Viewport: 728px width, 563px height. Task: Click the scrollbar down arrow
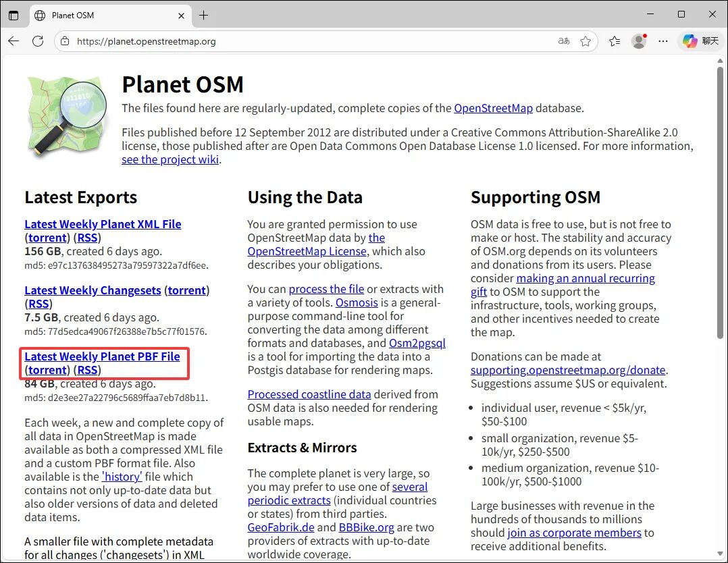[720, 554]
